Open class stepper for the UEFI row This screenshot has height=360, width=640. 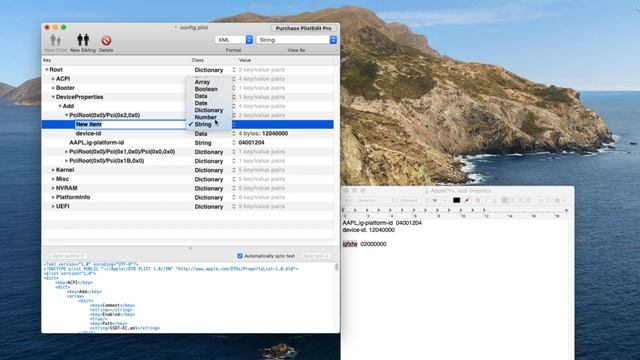pos(234,207)
